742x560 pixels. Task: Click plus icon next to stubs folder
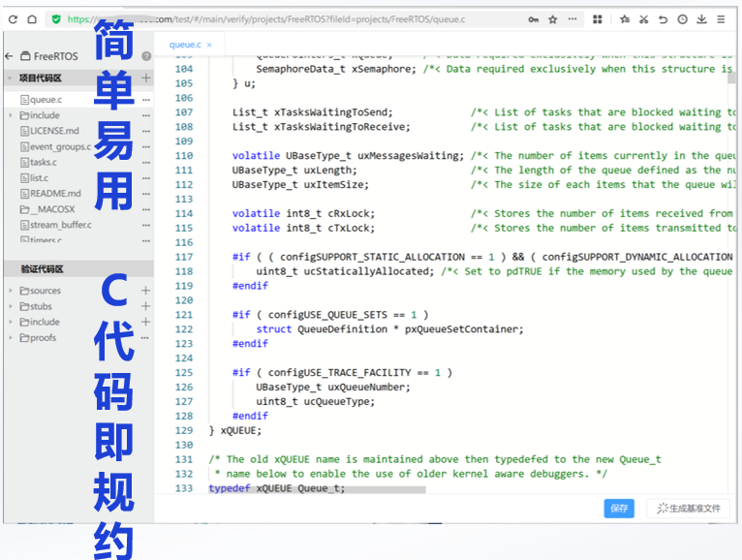[x=146, y=306]
